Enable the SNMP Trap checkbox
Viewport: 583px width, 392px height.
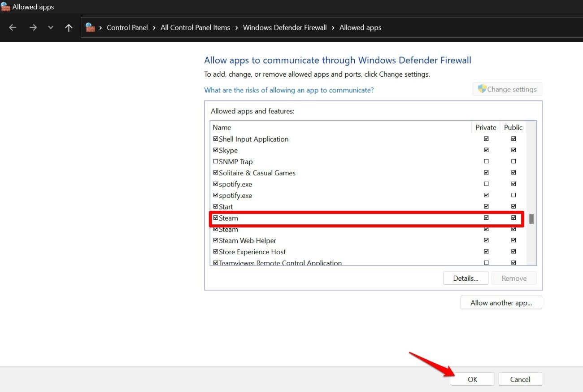click(x=216, y=161)
